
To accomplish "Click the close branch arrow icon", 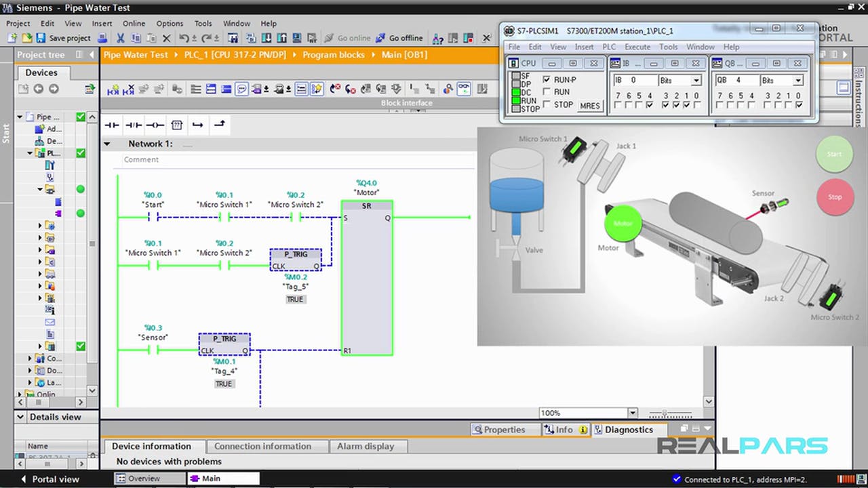I will (219, 125).
